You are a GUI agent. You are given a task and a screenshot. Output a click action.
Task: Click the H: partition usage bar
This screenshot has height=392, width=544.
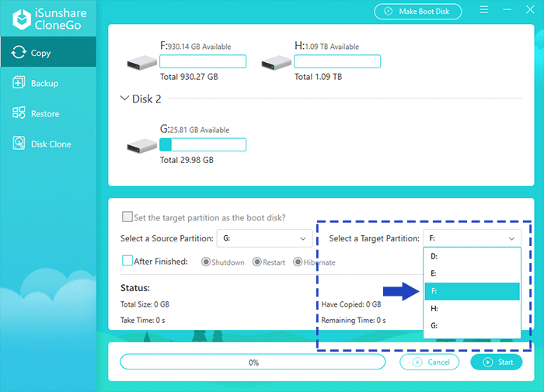pyautogui.click(x=337, y=61)
